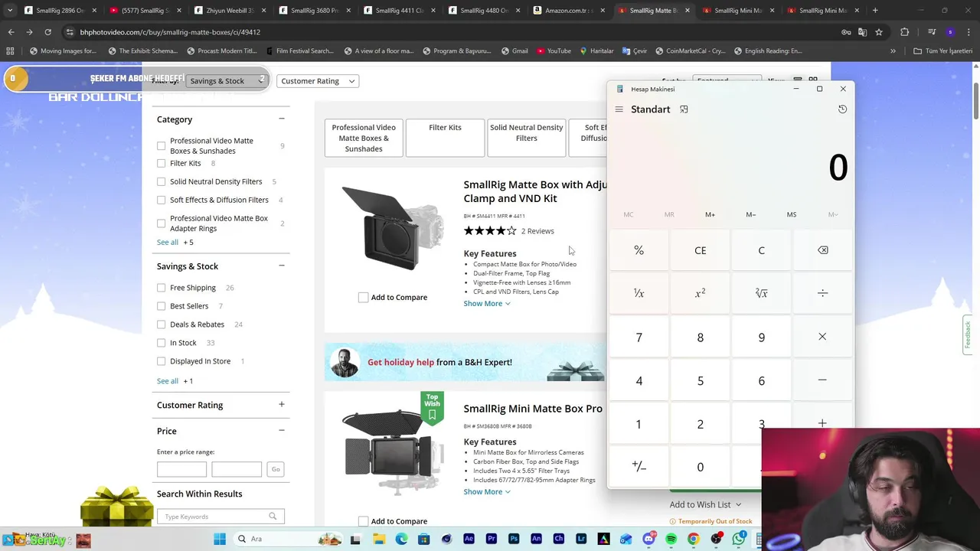The width and height of the screenshot is (980, 551).
Task: Open WhatsApp from taskbar
Action: pos(739,539)
